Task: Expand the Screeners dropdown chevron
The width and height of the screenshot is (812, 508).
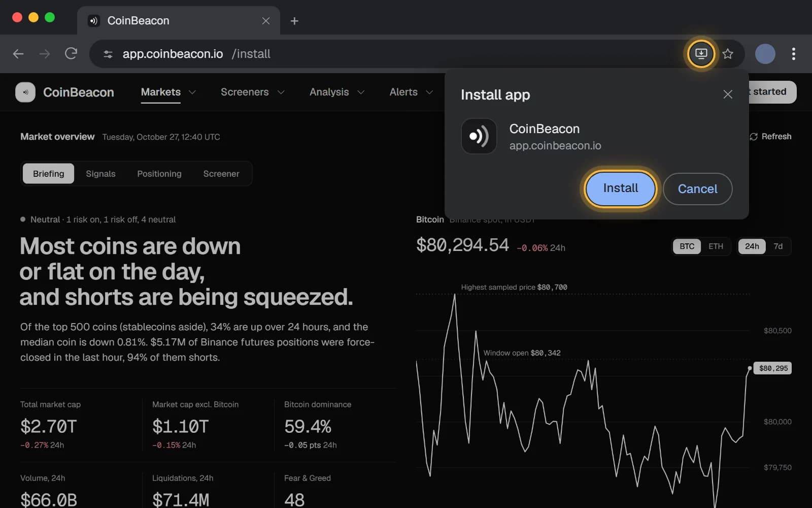Action: [281, 92]
